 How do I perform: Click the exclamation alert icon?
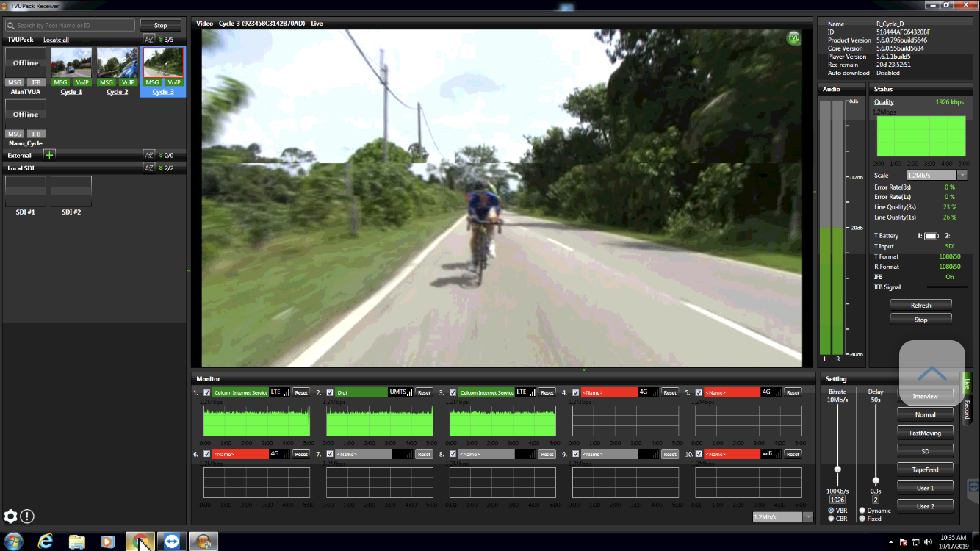[27, 516]
